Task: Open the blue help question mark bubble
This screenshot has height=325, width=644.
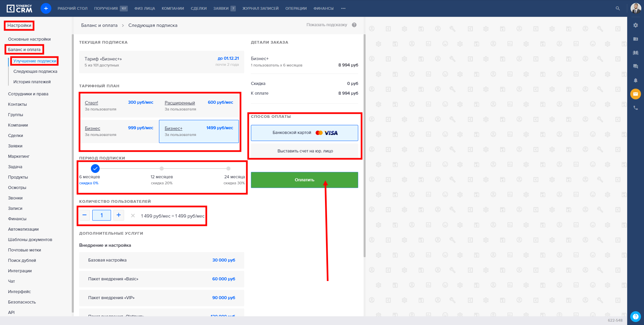Action: coord(636,316)
